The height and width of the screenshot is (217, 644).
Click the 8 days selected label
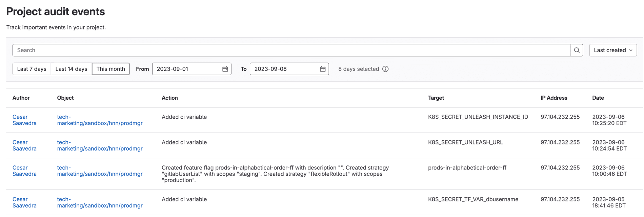pyautogui.click(x=359, y=69)
